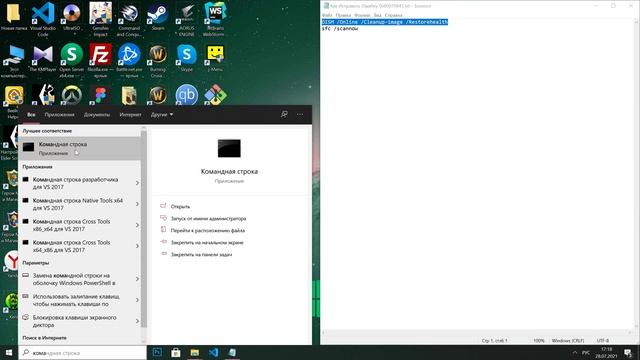Click the taskbar clock and date
The image size is (640, 360).
pos(606,353)
